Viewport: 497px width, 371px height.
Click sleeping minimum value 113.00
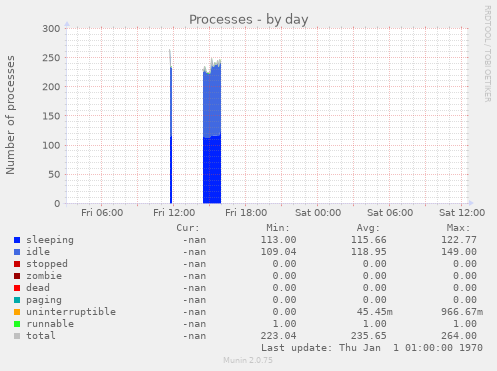click(278, 240)
